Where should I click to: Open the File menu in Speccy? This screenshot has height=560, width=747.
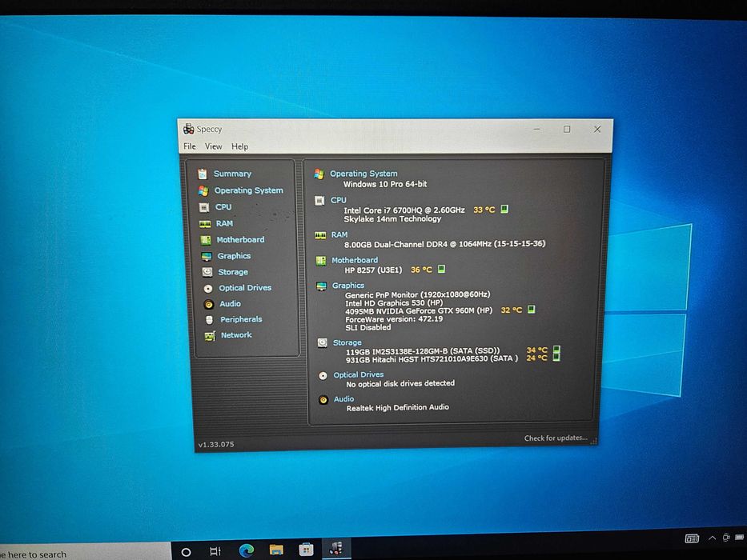[x=190, y=146]
